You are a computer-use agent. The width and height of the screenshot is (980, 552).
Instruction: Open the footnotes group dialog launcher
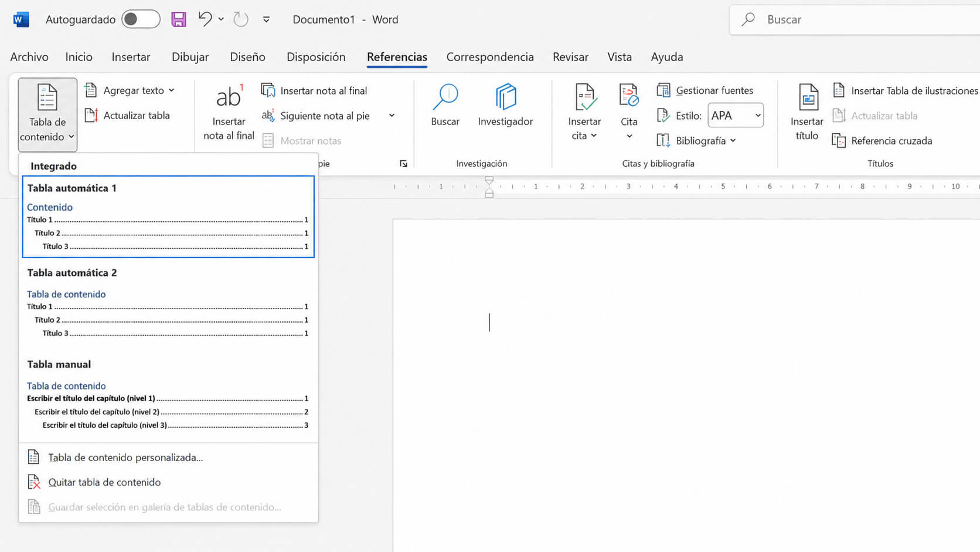[403, 164]
